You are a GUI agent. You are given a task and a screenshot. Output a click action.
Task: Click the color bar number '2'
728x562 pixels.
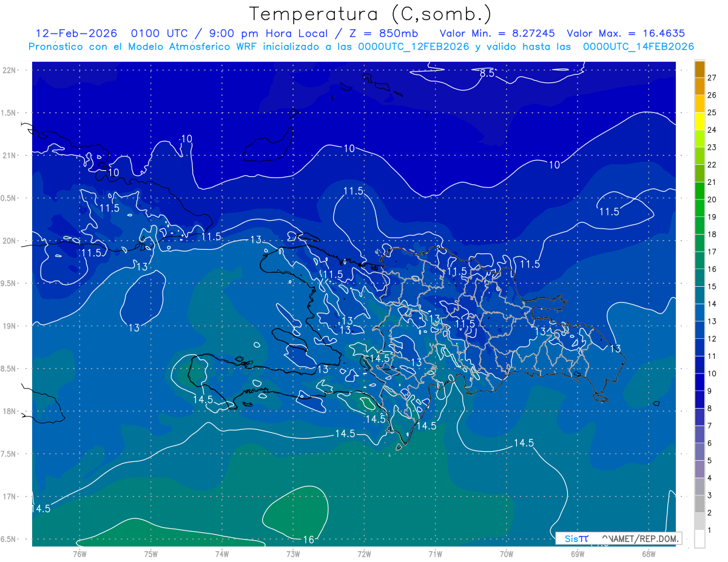tap(710, 513)
